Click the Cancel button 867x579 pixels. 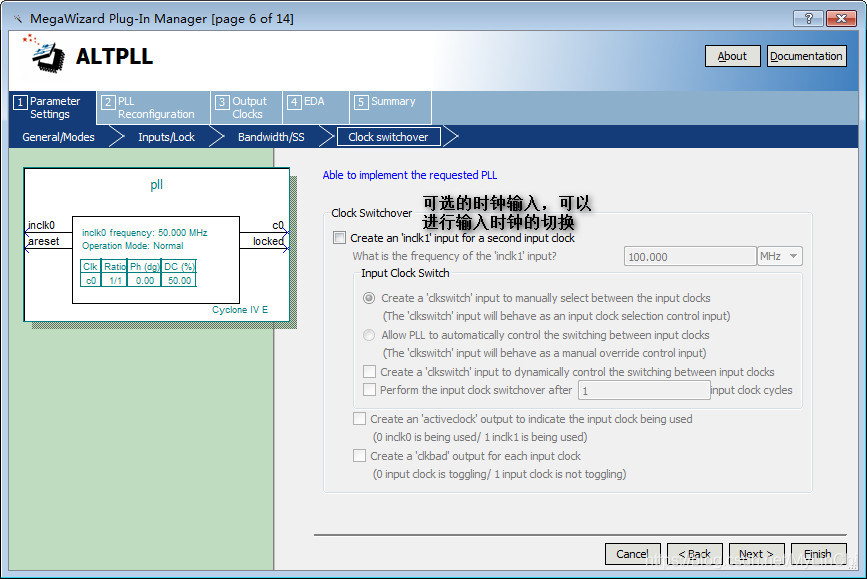coord(633,554)
